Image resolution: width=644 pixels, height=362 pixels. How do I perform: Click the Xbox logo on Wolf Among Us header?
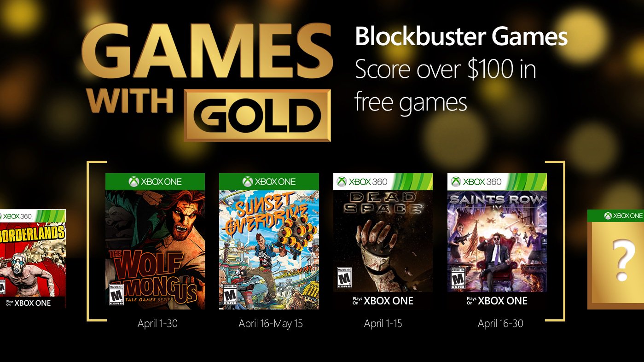134,181
